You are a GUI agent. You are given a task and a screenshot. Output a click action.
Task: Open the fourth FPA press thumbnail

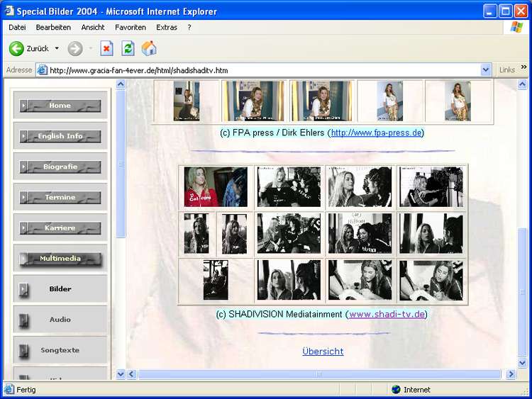(390, 101)
